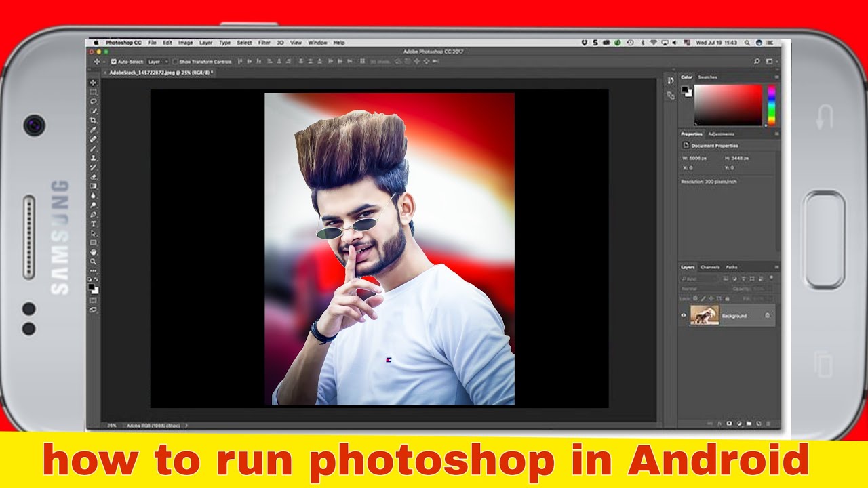
Task: Pick a color in the Color panel field
Action: (728, 105)
